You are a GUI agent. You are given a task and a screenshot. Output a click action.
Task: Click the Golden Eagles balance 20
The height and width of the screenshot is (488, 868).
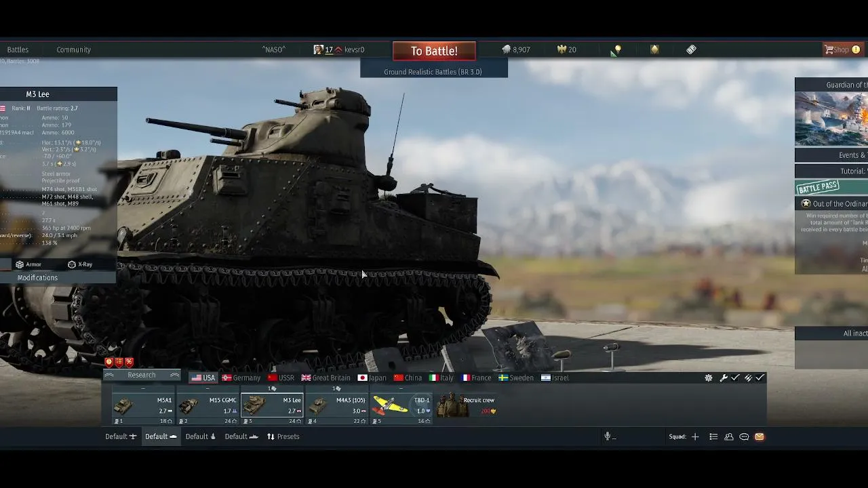567,49
